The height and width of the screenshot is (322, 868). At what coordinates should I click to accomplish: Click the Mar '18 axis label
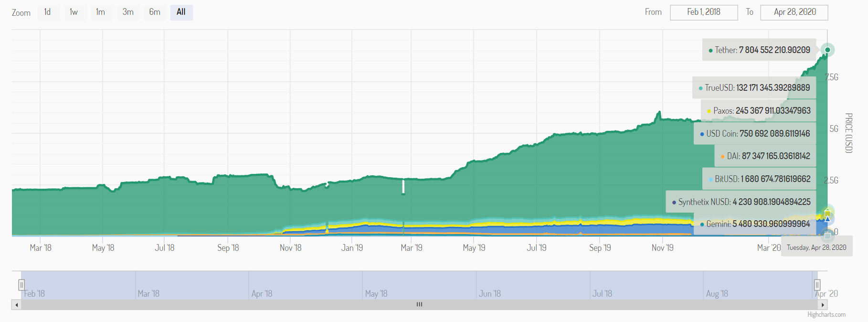[41, 248]
